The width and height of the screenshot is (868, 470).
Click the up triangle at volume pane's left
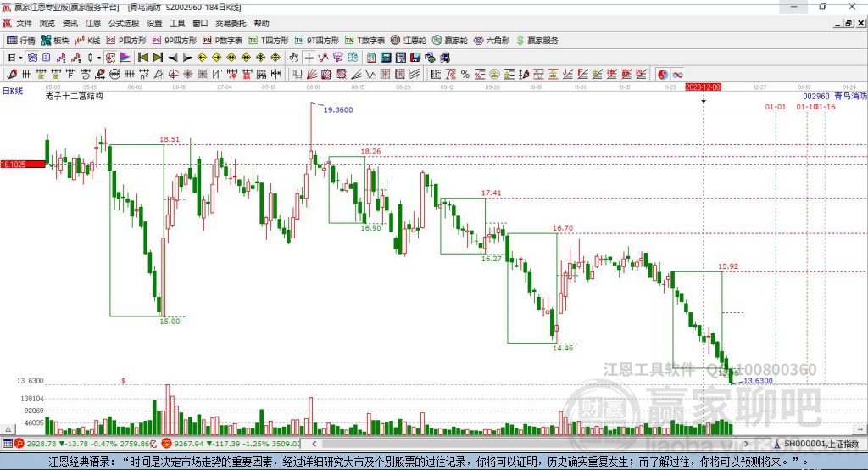(x=8, y=429)
